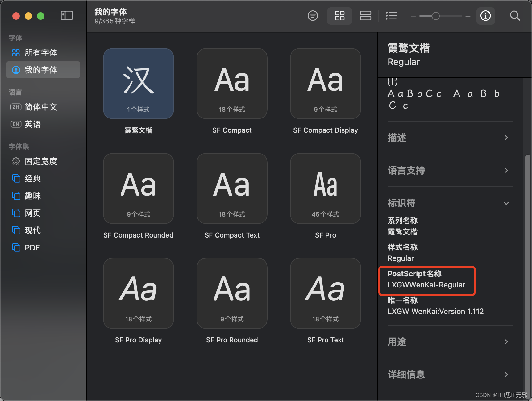
Task: Open the 网页 collection
Action: 43,213
